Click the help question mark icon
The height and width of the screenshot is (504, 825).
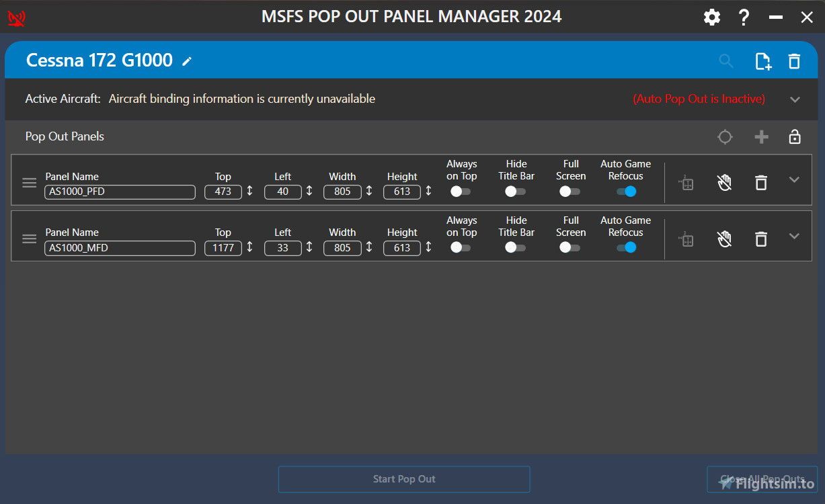(744, 17)
